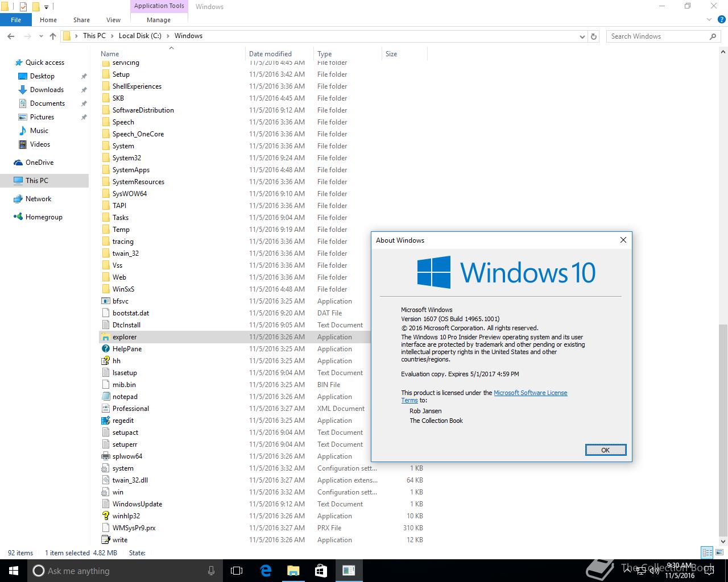Select the notepad application icon

pos(105,397)
